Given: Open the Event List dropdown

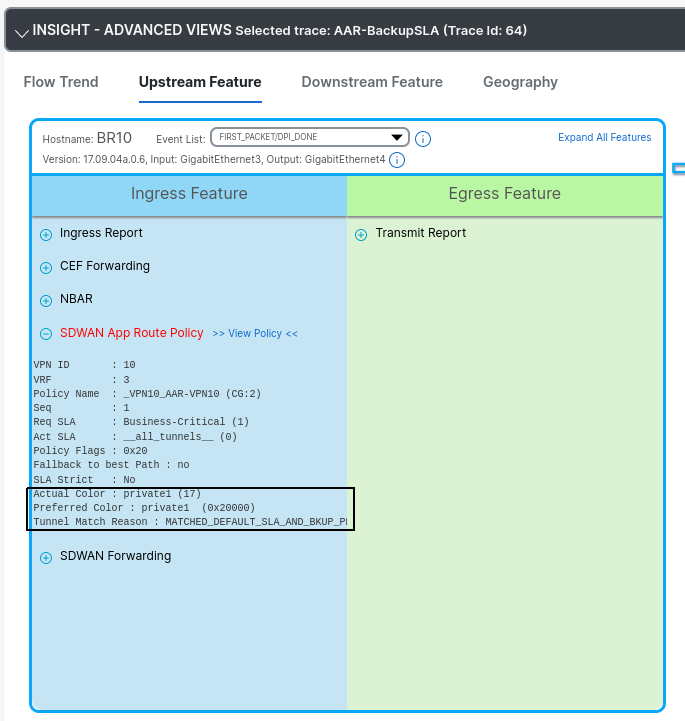Looking at the screenshot, I should [x=309, y=137].
